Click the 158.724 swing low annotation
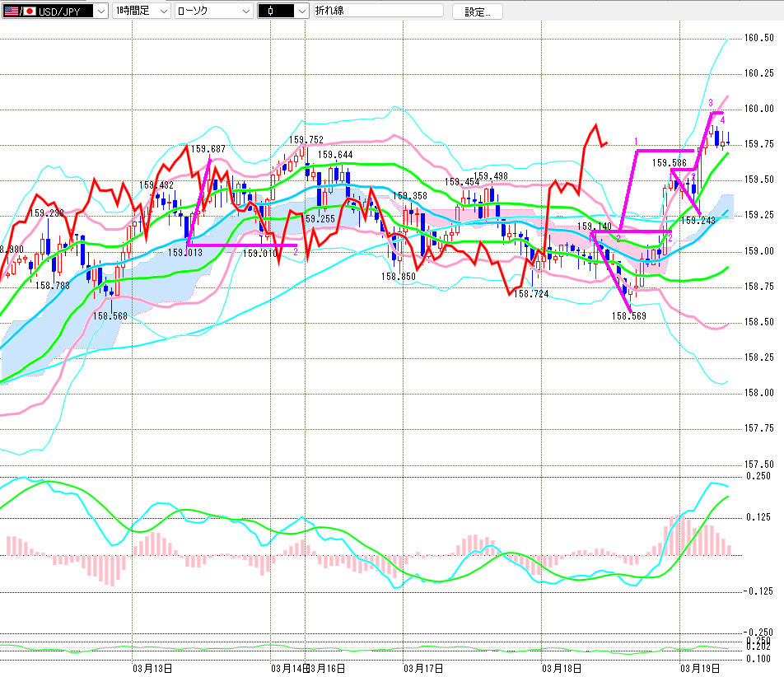784x677 pixels. point(531,293)
